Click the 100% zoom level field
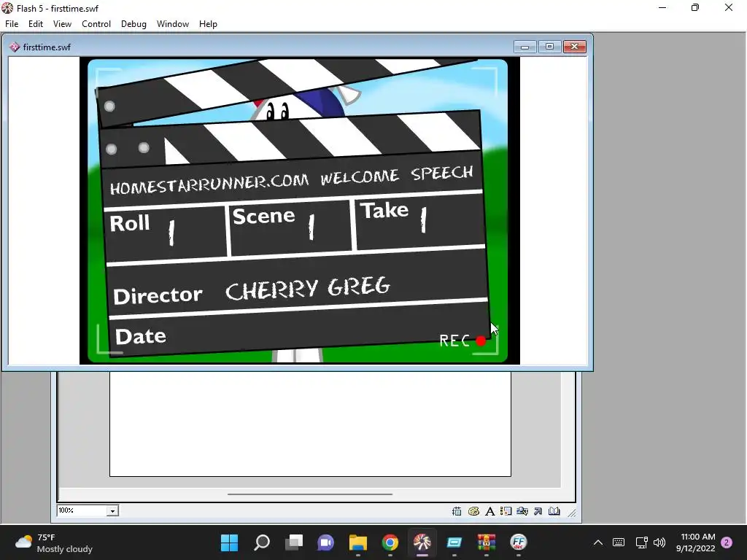The height and width of the screenshot is (560, 747). click(82, 511)
